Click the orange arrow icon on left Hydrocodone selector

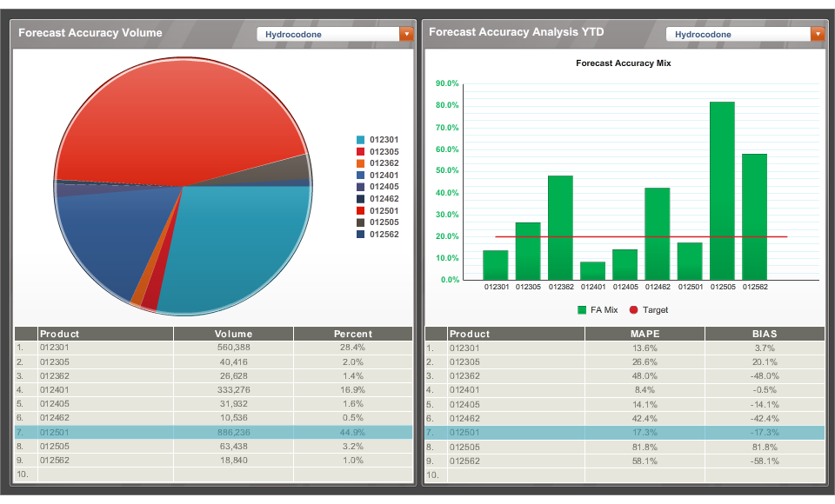[406, 33]
